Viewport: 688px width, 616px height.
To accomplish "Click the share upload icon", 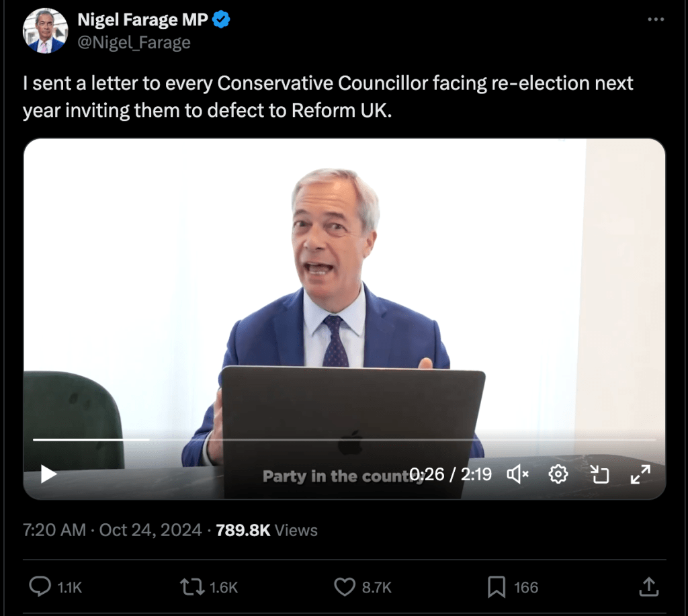I will coord(648,587).
